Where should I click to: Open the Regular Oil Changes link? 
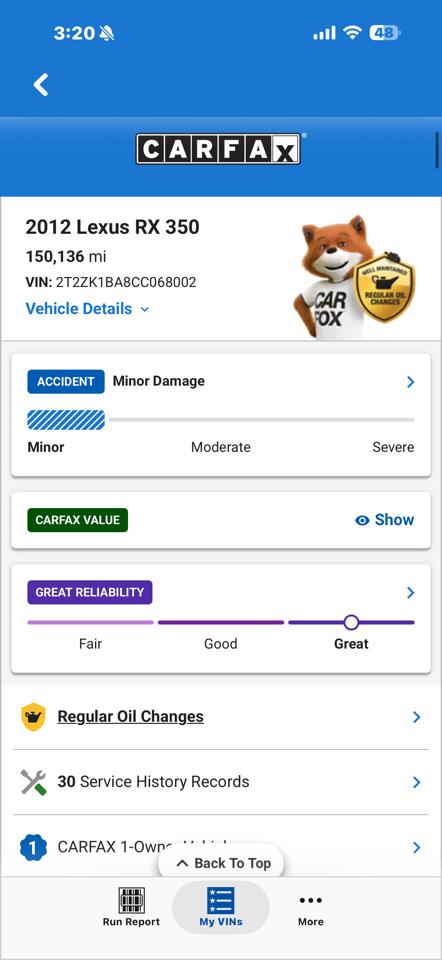[x=130, y=716]
